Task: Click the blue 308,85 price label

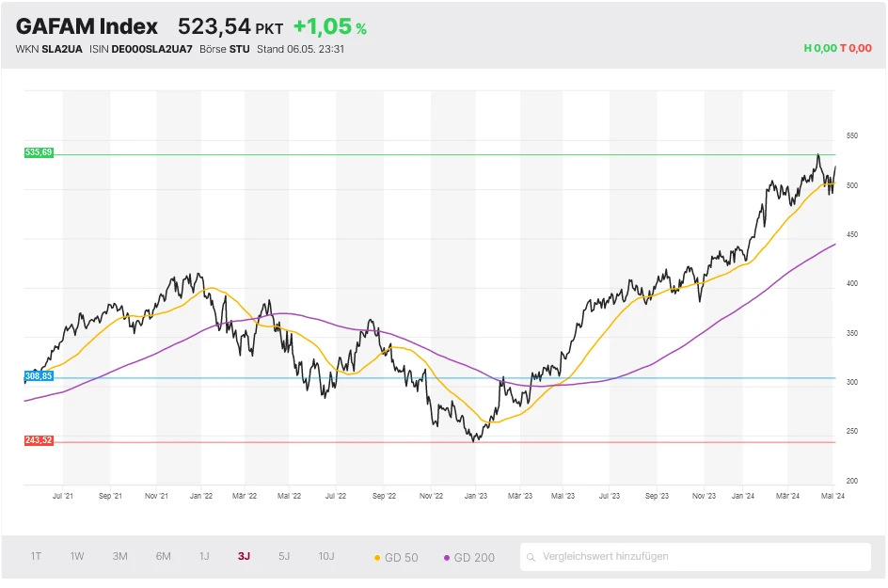Action: point(39,376)
